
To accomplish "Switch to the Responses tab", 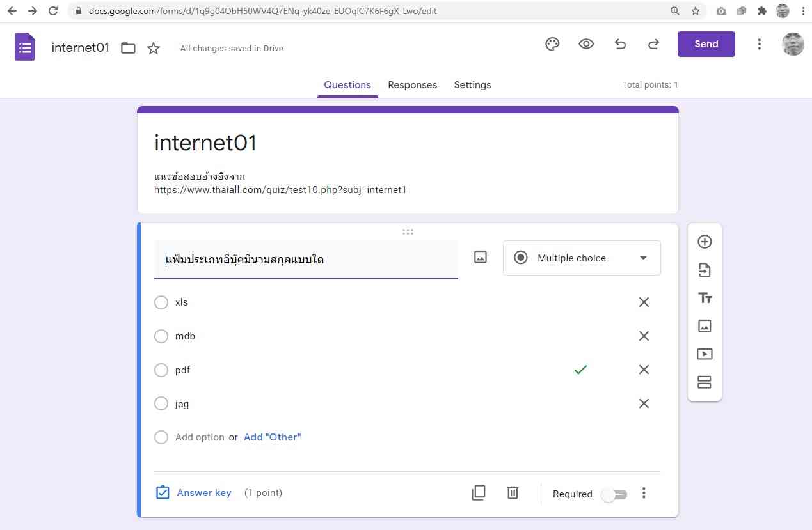I will (412, 85).
